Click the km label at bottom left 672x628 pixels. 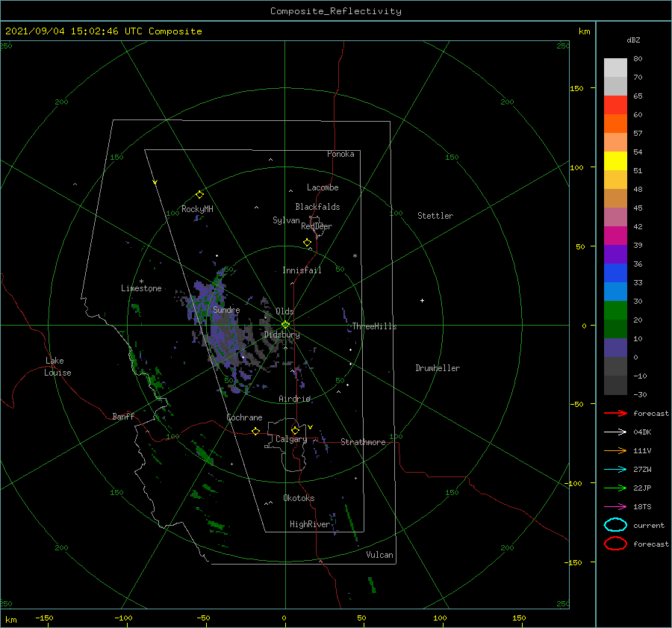pos(11,620)
